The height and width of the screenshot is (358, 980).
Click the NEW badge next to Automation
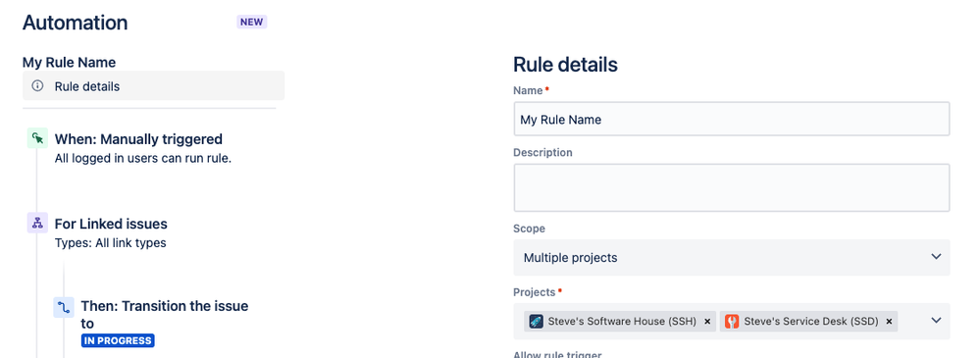point(252,22)
